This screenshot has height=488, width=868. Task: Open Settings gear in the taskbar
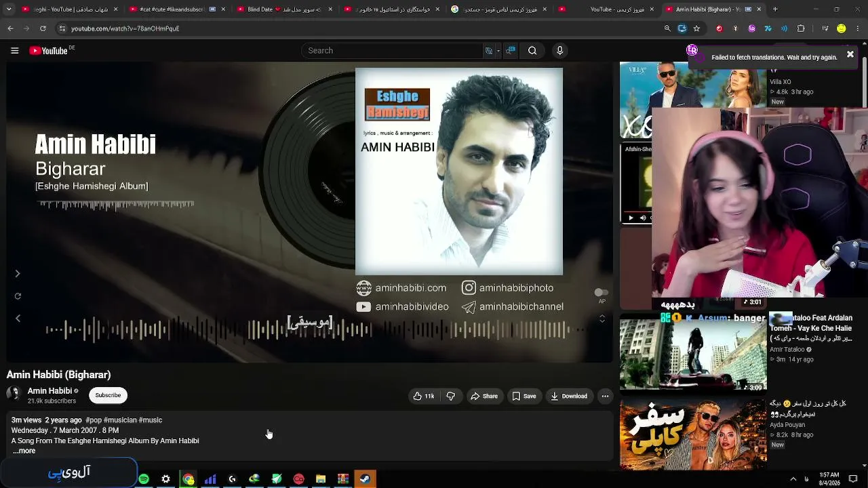pos(165,479)
